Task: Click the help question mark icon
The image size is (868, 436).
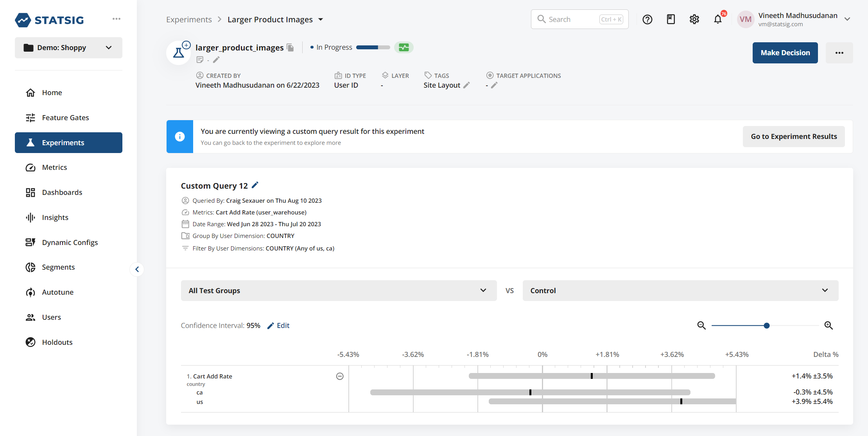Action: click(x=647, y=20)
